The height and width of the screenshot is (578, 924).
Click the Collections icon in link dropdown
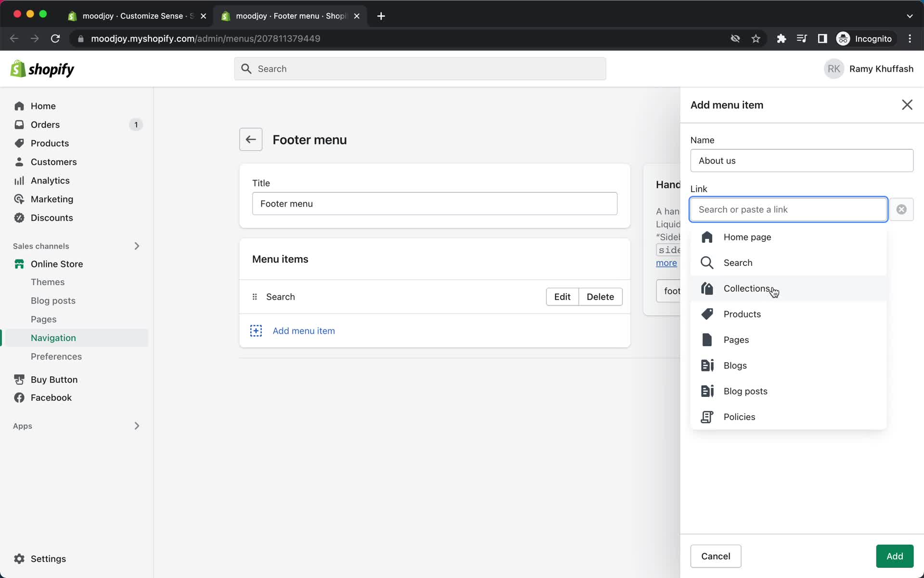pos(707,289)
